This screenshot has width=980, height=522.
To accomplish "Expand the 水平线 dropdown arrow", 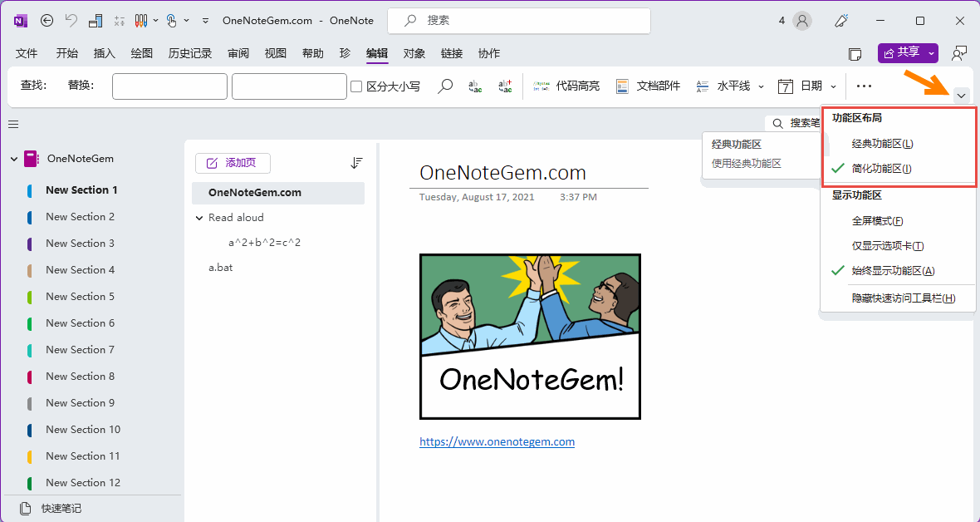I will [762, 86].
